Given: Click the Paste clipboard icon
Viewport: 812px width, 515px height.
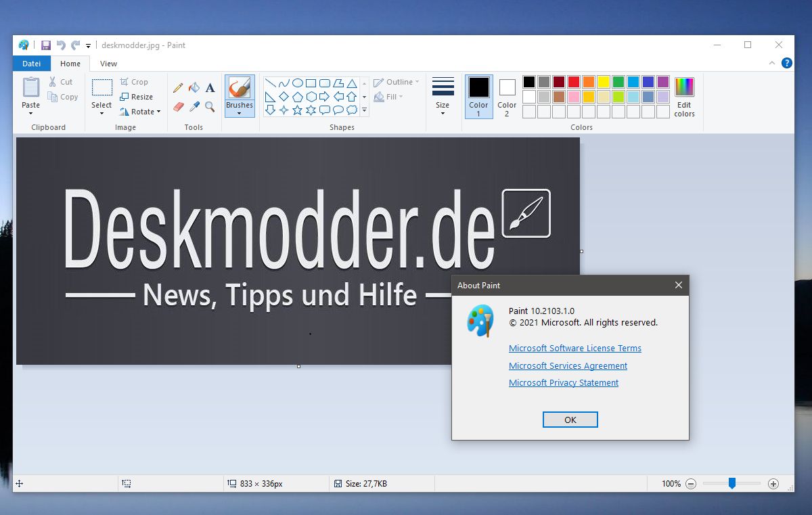Looking at the screenshot, I should (x=31, y=87).
